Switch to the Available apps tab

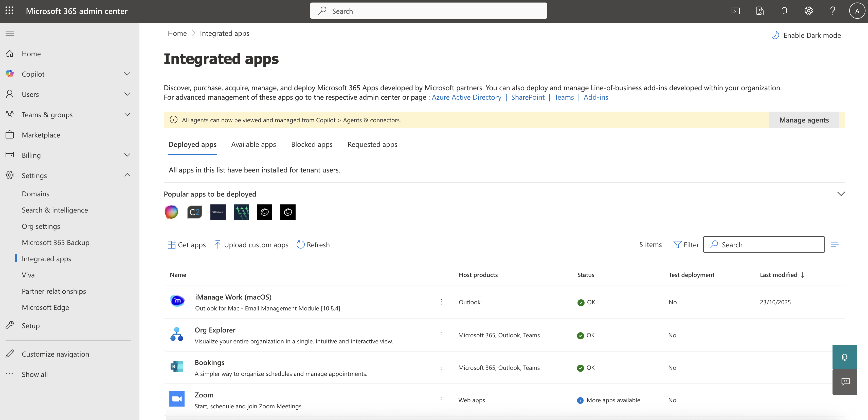(x=254, y=144)
